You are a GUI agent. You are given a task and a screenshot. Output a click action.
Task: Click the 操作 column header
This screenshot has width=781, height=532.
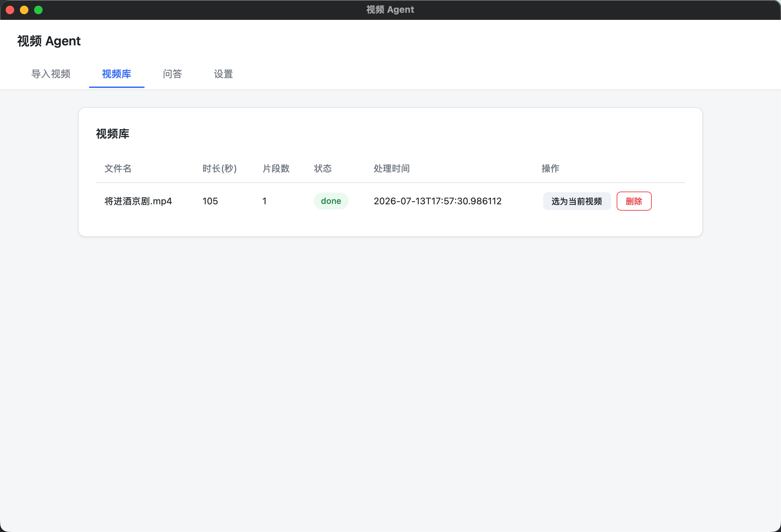550,168
